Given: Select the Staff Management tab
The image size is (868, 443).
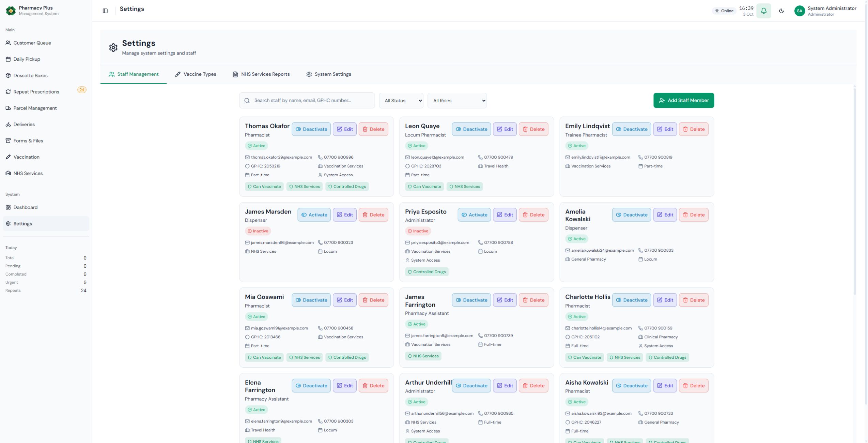Looking at the screenshot, I should 134,74.
